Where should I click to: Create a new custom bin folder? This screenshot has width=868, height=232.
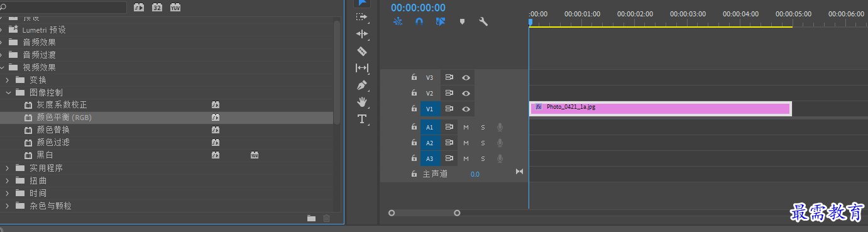(311, 218)
